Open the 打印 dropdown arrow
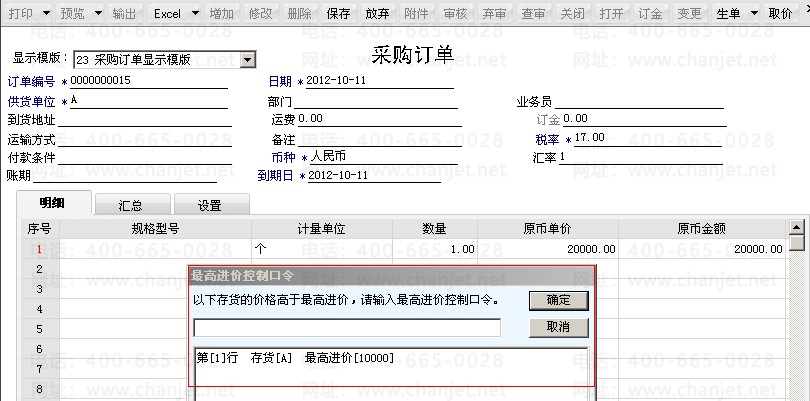 click(x=46, y=13)
